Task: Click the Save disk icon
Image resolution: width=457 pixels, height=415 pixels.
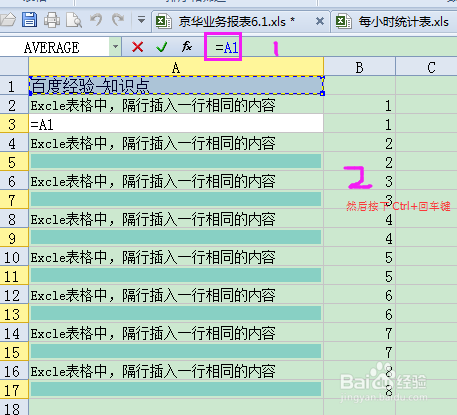Action: (x=29, y=19)
